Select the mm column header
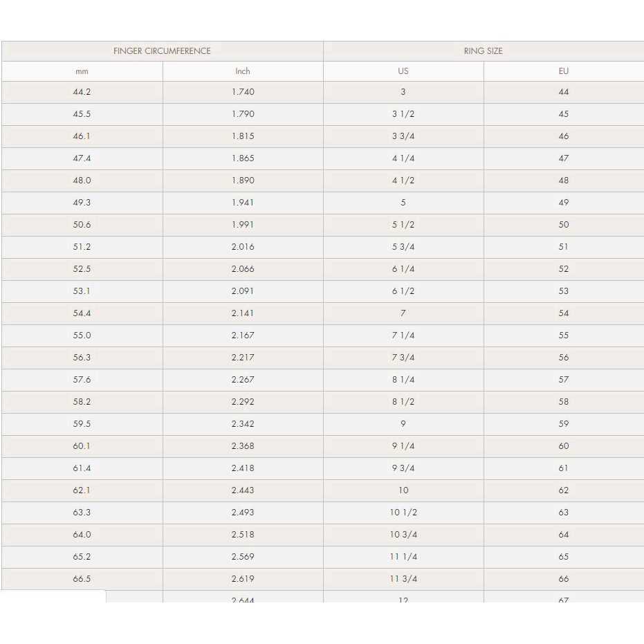This screenshot has height=644, width=644. tap(82, 71)
